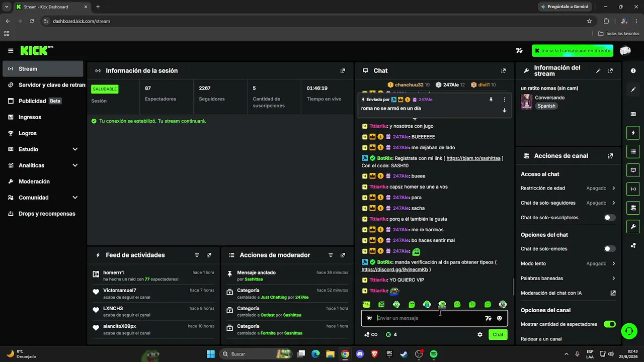
Task: Go to Logros page
Action: [x=43, y=133]
